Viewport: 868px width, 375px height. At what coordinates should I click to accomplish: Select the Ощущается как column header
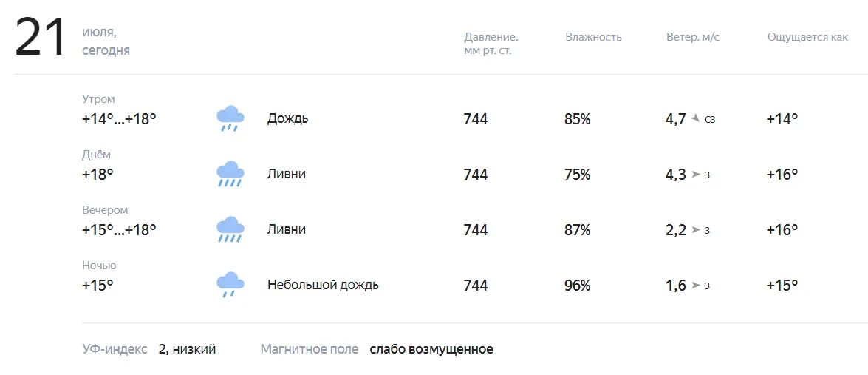click(x=807, y=37)
